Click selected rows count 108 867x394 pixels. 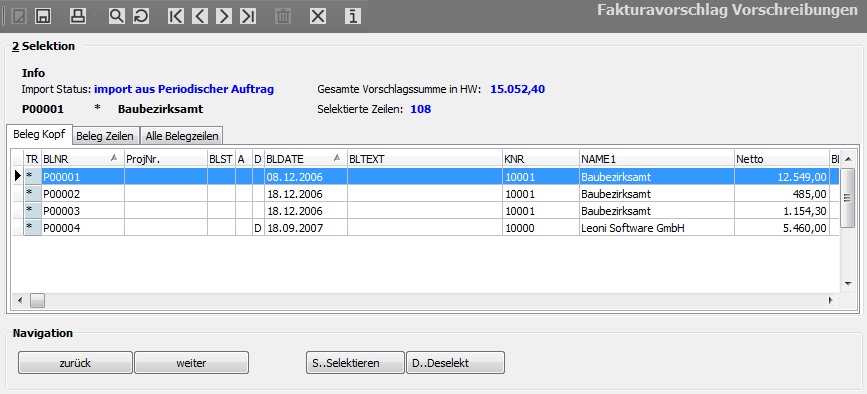coord(420,109)
